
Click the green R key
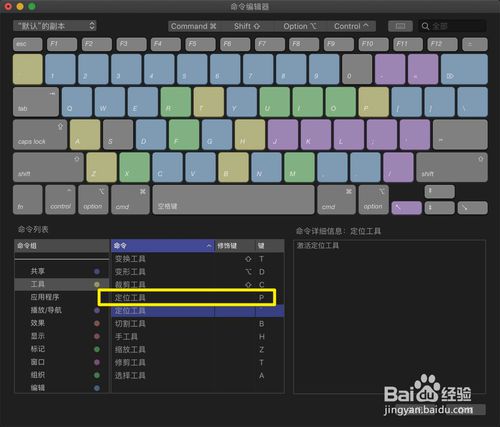click(x=176, y=102)
